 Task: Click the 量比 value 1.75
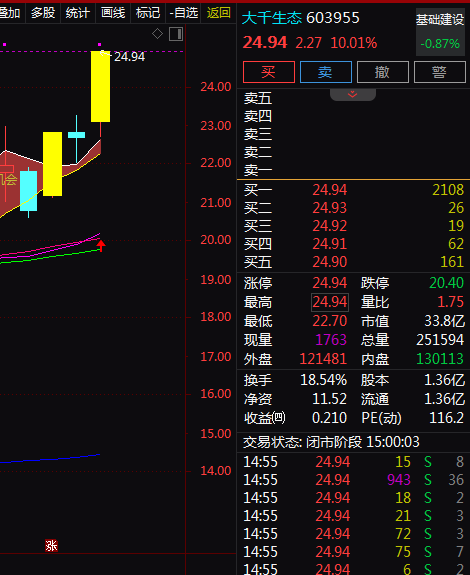(x=451, y=302)
